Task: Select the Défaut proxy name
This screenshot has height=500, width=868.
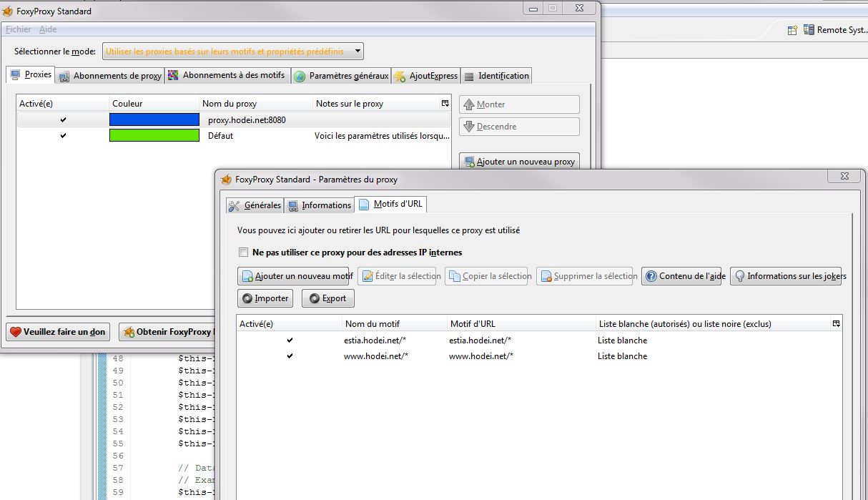Action: pyautogui.click(x=220, y=135)
